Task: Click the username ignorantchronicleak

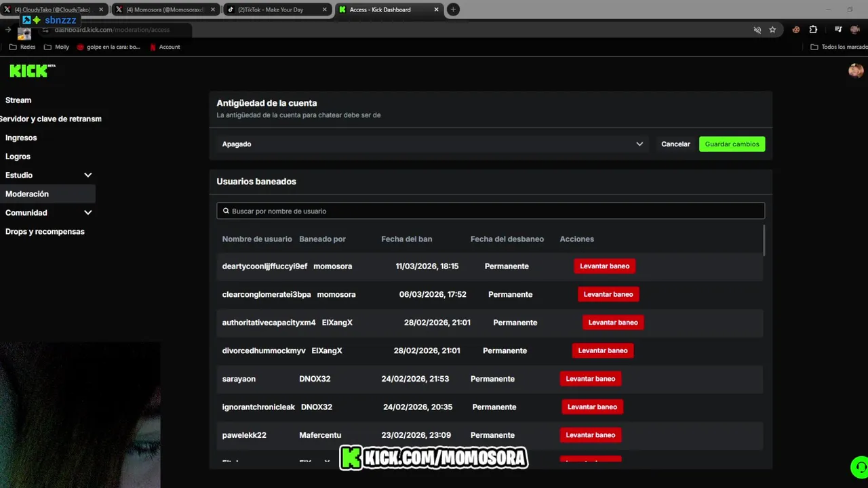Action: [258, 407]
